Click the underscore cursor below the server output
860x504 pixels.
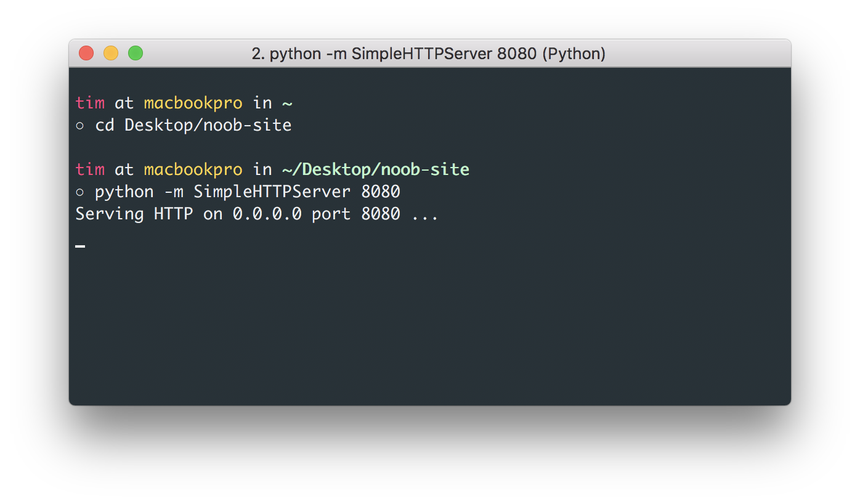80,246
